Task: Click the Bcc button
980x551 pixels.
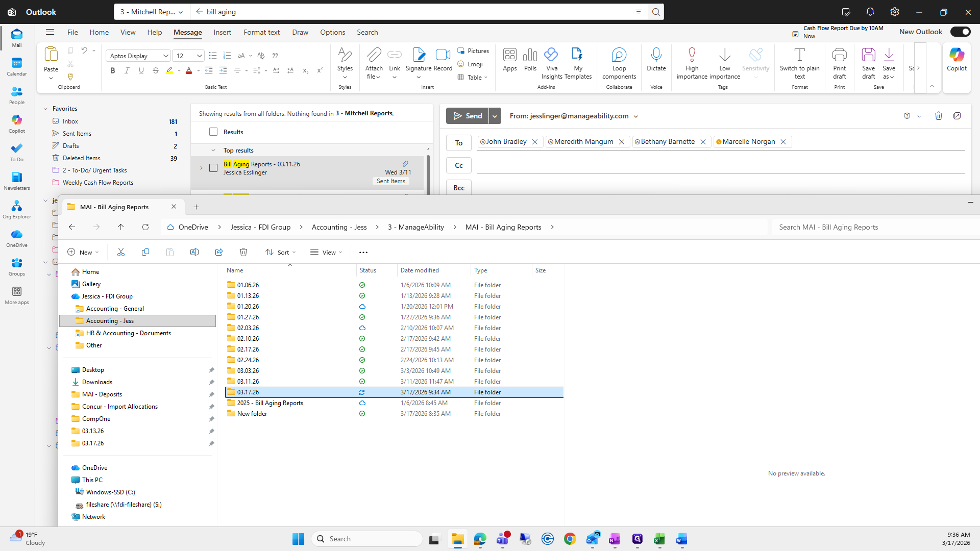Action: point(458,188)
